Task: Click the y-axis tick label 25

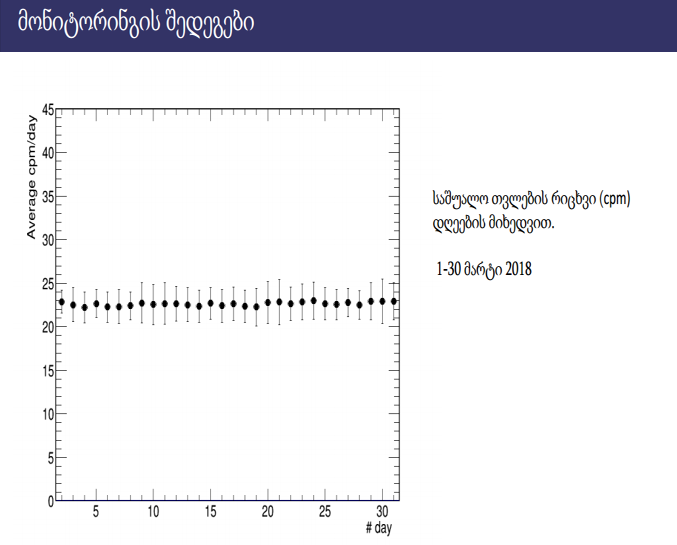Action: click(x=48, y=284)
